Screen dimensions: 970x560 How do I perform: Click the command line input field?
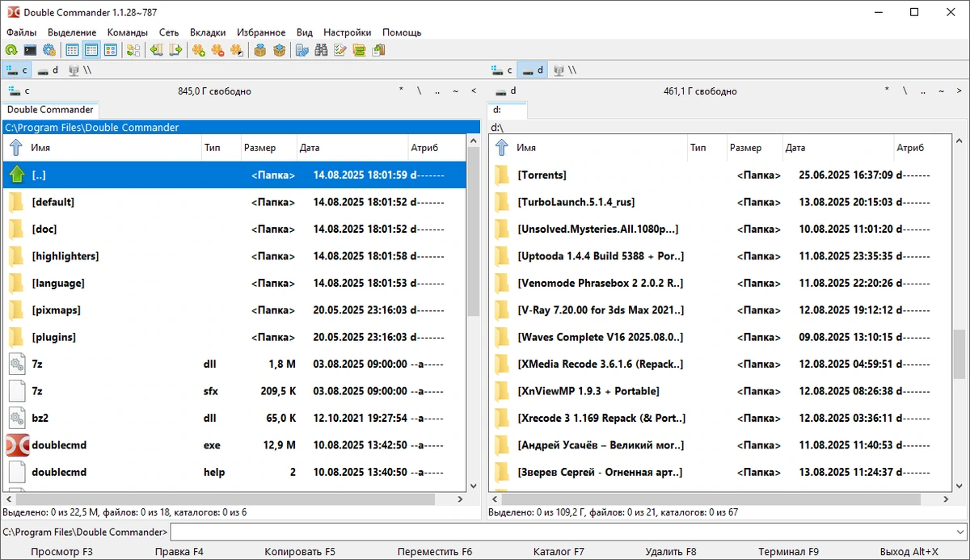click(x=561, y=533)
